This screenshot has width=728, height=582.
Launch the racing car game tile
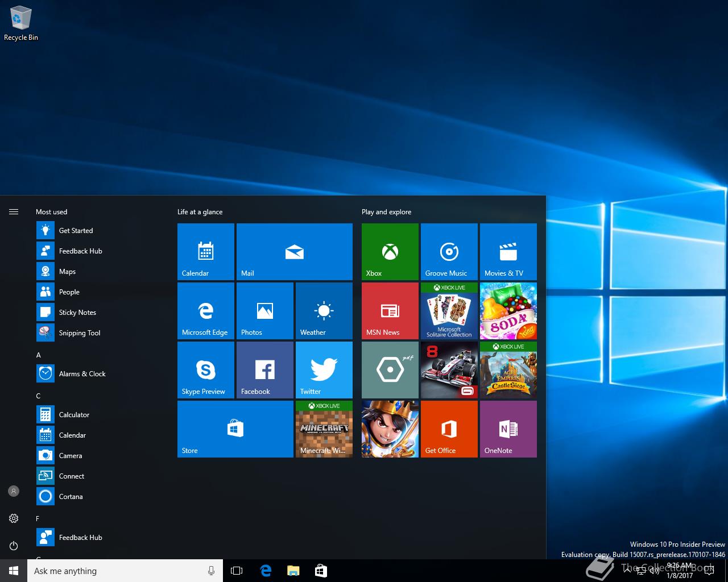click(449, 370)
